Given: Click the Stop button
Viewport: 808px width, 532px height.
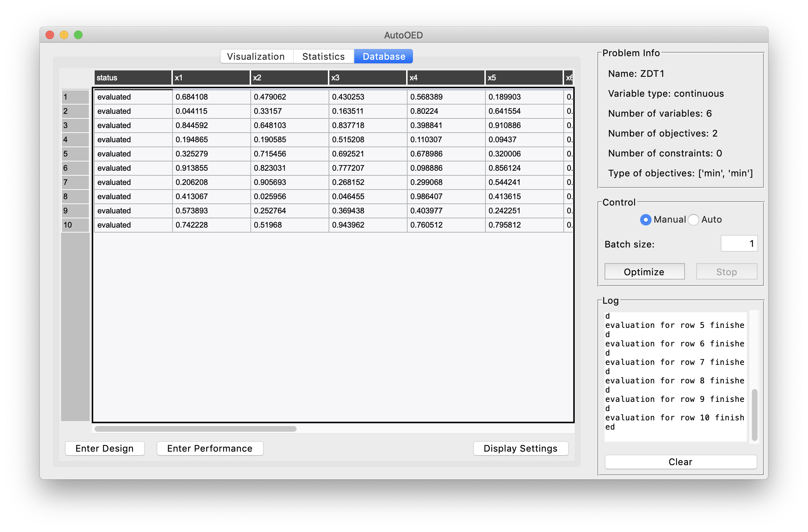Looking at the screenshot, I should click(726, 272).
